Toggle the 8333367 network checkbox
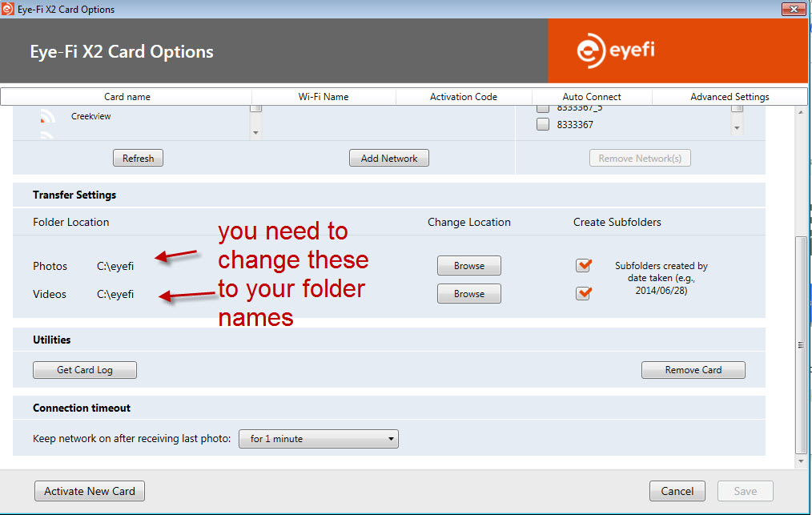Viewport: 812px width, 515px height. click(543, 124)
